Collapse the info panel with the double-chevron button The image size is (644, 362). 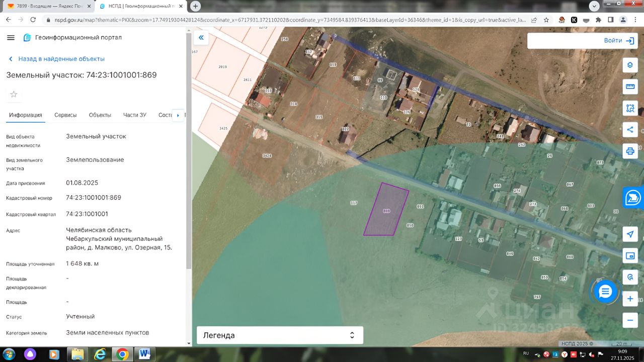tap(201, 37)
